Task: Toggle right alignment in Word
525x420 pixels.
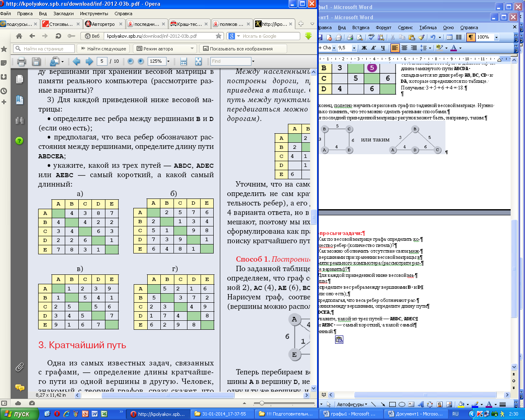Action: click(x=413, y=48)
